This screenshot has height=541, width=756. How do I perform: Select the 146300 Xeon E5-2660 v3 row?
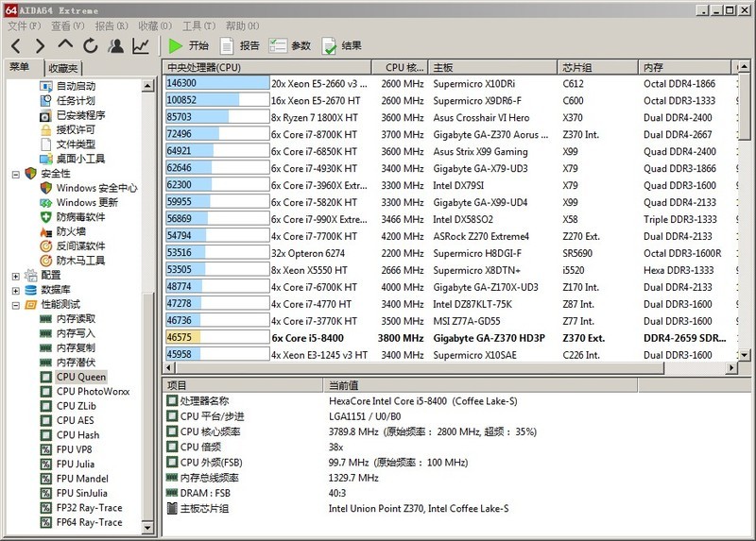(x=451, y=83)
